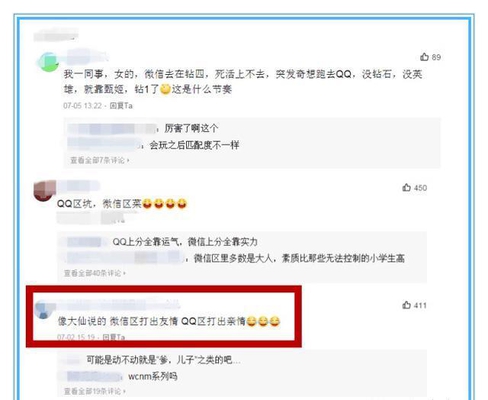Select the reply text wcnm系列吗
Viewport: 488px width, 400px height.
(x=153, y=377)
